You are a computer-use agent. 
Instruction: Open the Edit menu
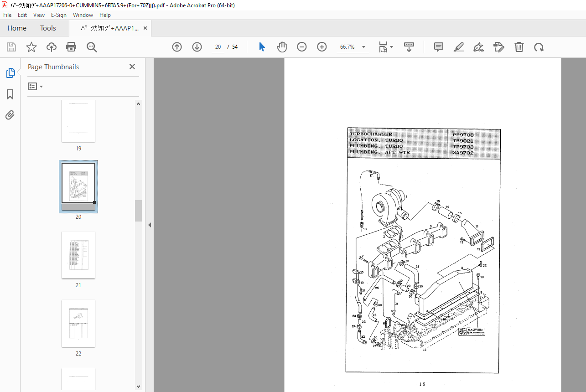(22, 15)
